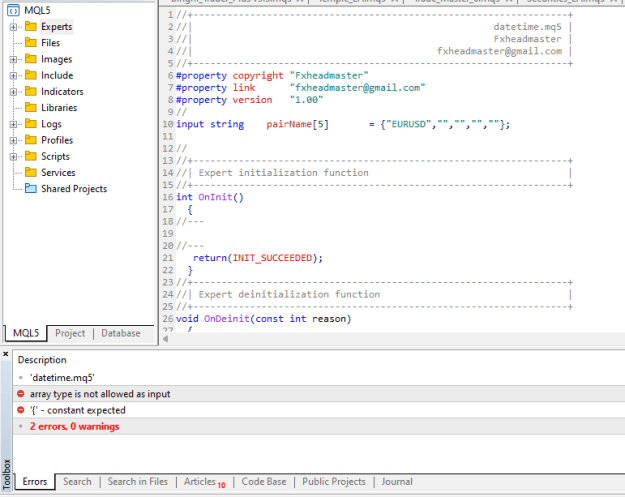Select Shared Projects in the navigator tree
The image size is (625, 497).
pos(74,189)
